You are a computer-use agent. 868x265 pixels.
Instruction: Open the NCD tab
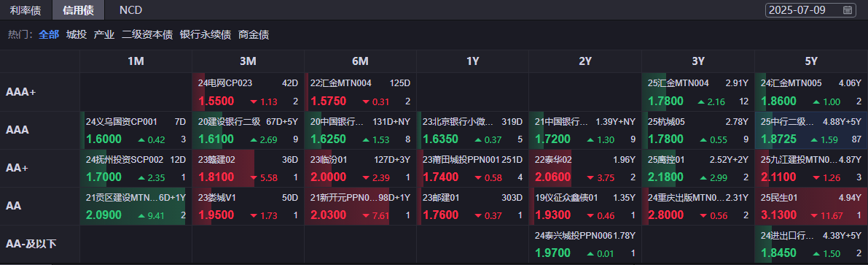[x=130, y=10]
